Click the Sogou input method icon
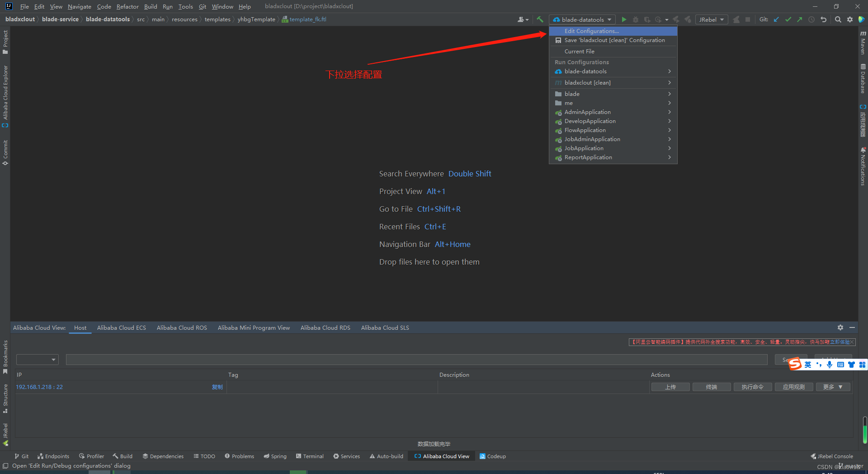868x474 pixels. pyautogui.click(x=795, y=364)
